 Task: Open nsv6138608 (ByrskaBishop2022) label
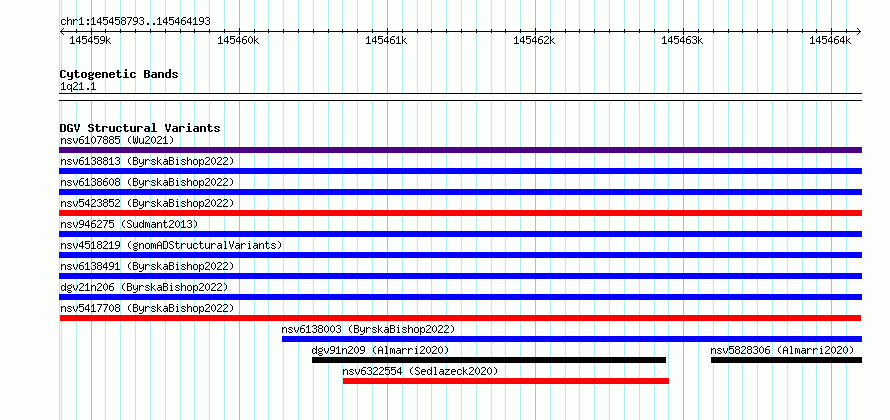tap(147, 182)
